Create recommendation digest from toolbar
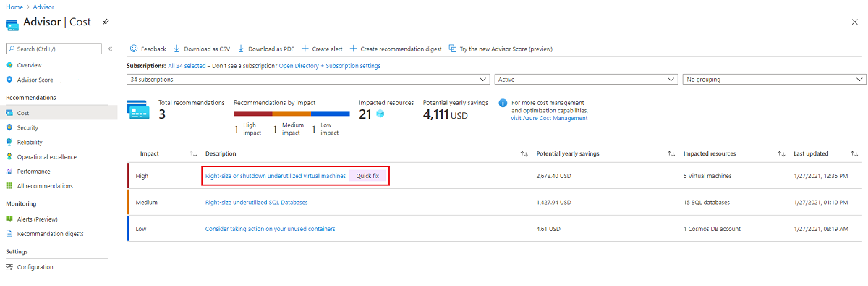Screen dimensions: 868x286 (396, 49)
